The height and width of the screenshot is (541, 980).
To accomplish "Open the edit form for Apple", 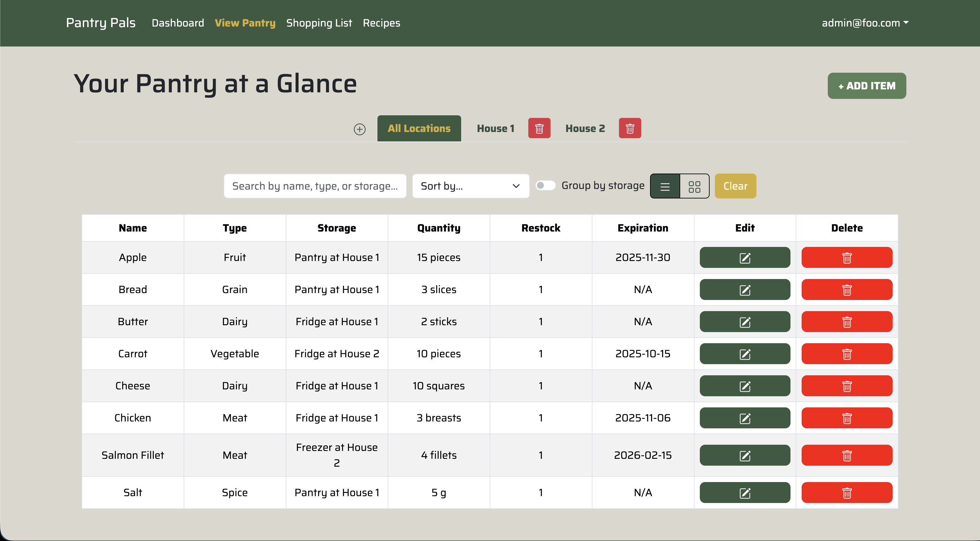I will point(745,257).
